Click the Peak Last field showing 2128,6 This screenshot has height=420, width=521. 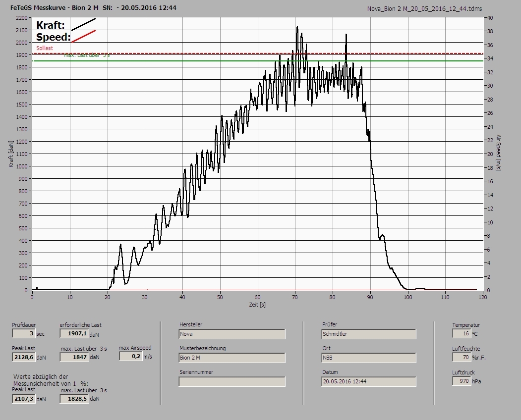(23, 357)
